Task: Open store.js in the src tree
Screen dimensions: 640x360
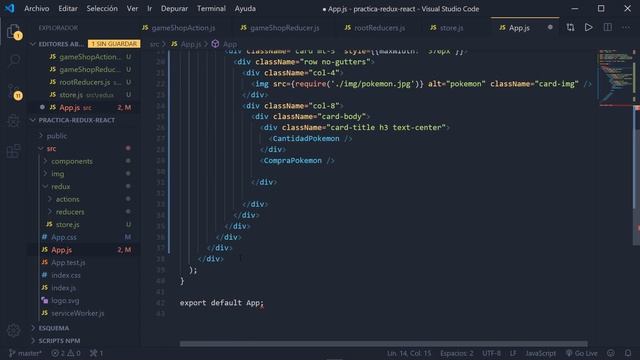Action: [x=67, y=224]
